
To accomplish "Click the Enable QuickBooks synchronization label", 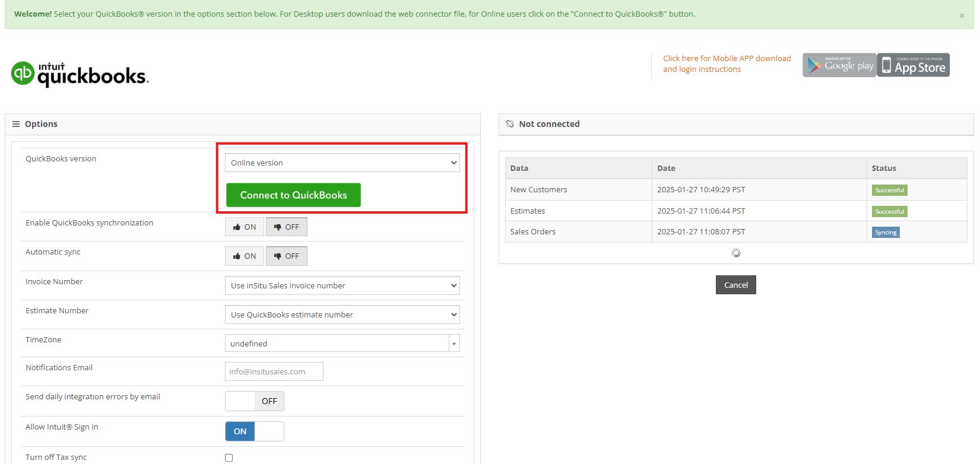I will click(89, 223).
